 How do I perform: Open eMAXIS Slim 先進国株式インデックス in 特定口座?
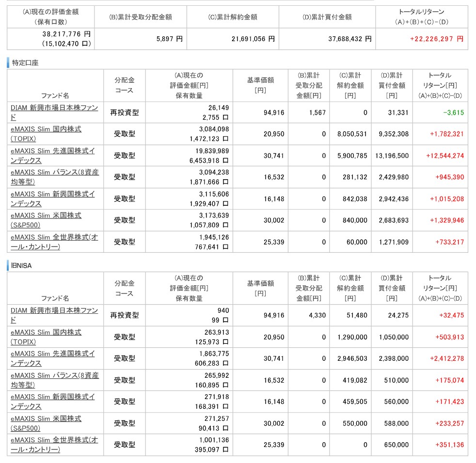(53, 155)
